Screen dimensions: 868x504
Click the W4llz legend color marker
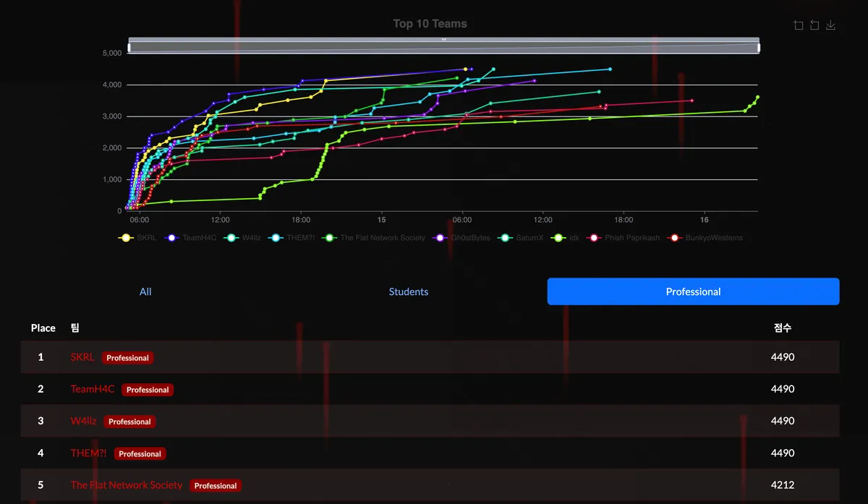[230, 237]
